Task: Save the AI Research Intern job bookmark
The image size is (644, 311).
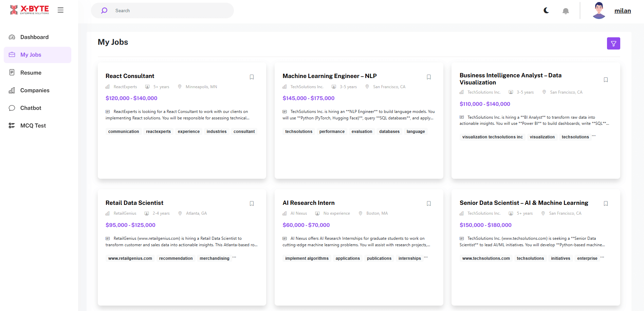Action: pos(428,203)
